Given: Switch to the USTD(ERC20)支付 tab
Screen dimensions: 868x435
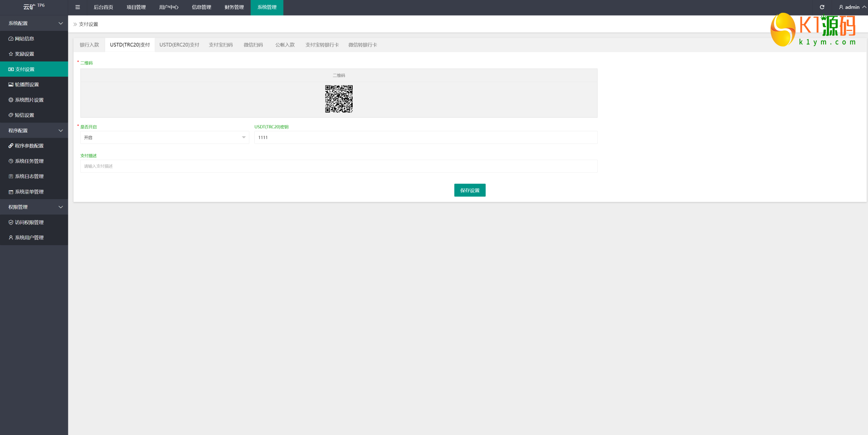Looking at the screenshot, I should click(179, 45).
